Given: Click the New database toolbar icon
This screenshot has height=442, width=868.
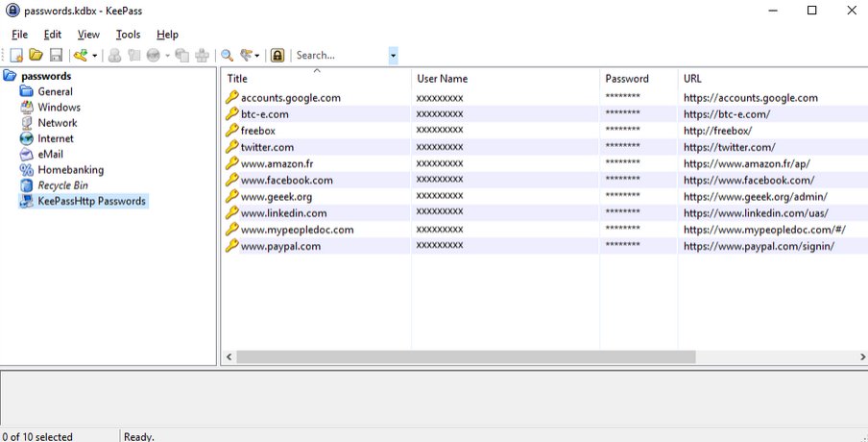Looking at the screenshot, I should (x=16, y=55).
